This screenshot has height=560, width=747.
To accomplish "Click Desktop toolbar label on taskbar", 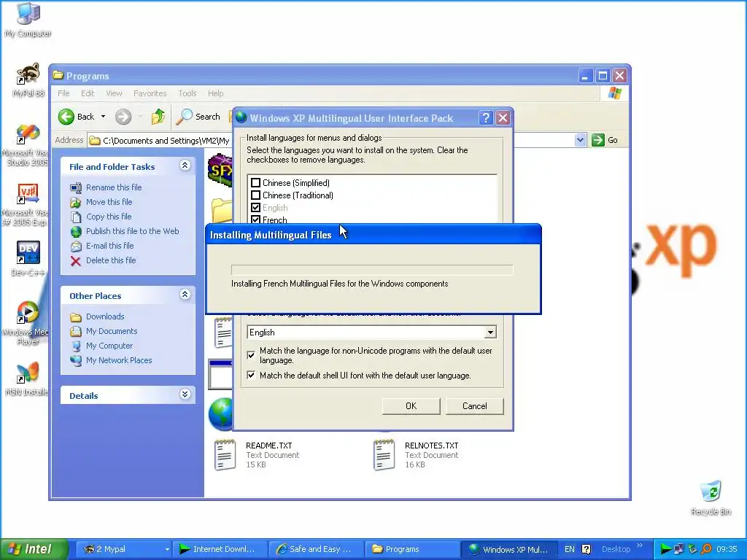I will coord(616,550).
